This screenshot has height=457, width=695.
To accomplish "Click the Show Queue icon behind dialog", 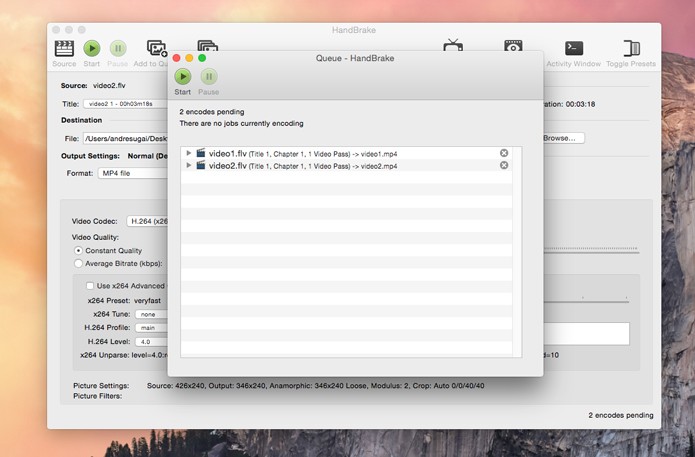I will tap(207, 45).
